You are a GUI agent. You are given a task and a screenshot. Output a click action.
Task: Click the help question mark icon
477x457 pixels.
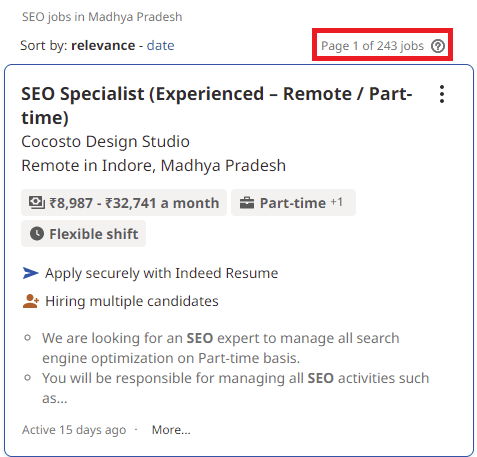438,46
